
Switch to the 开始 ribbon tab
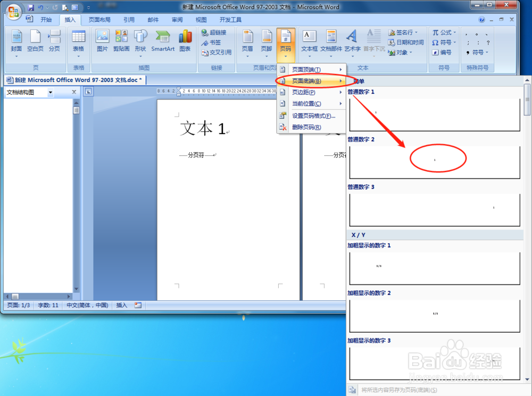point(46,20)
